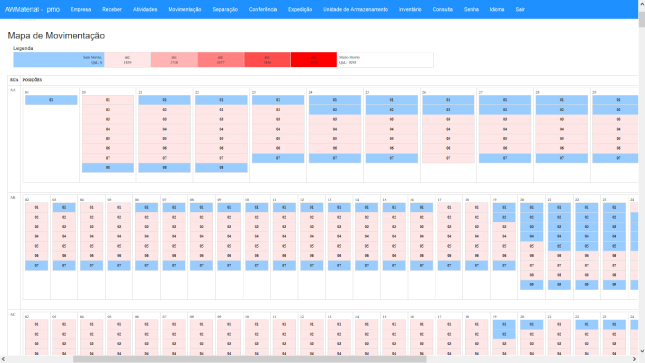
Task: Open the Receber menu
Action: click(x=112, y=9)
